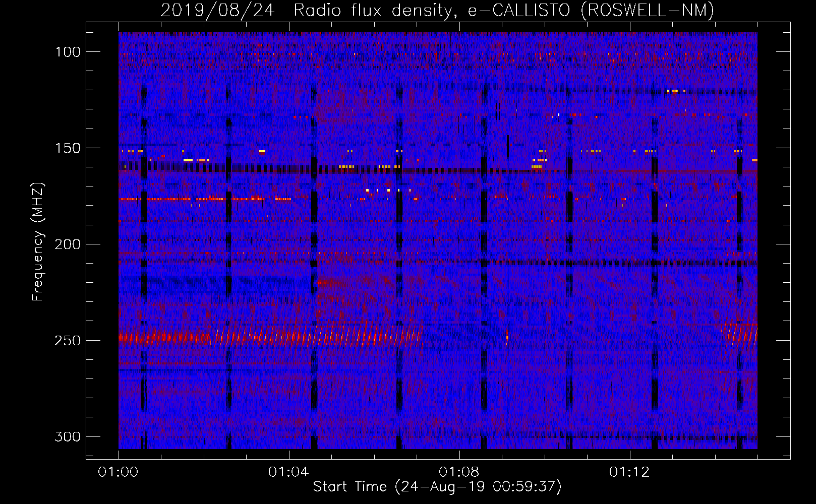
Task: Click the 200 frequency tick label
Action: pos(68,244)
